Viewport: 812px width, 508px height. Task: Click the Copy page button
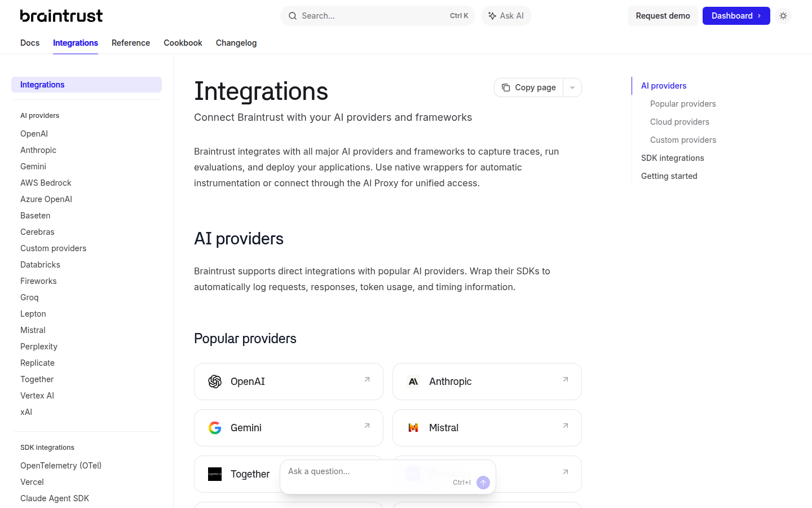(529, 87)
